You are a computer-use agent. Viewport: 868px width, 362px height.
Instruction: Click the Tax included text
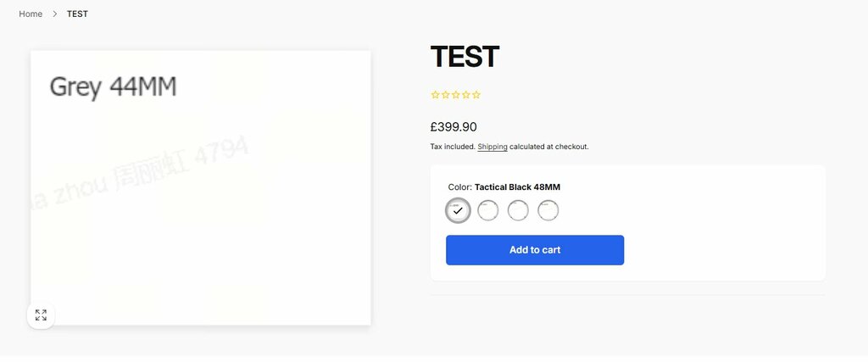click(452, 147)
